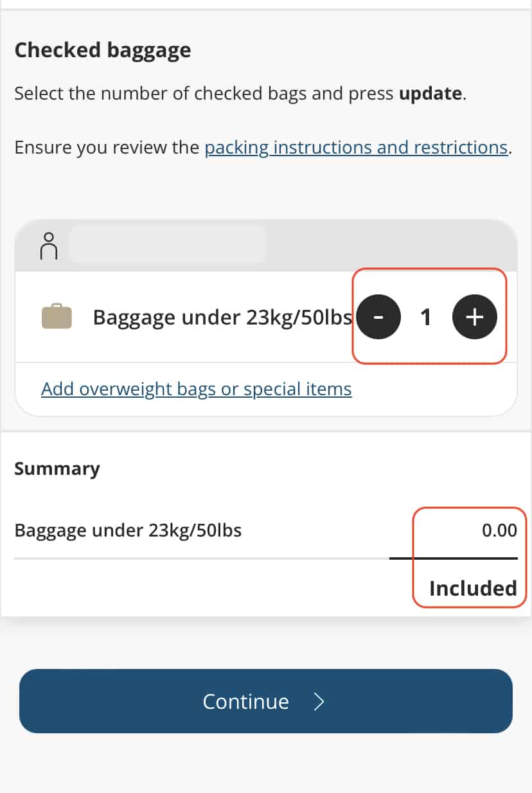Click the passenger person icon
The width and height of the screenshot is (532, 793).
(49, 245)
